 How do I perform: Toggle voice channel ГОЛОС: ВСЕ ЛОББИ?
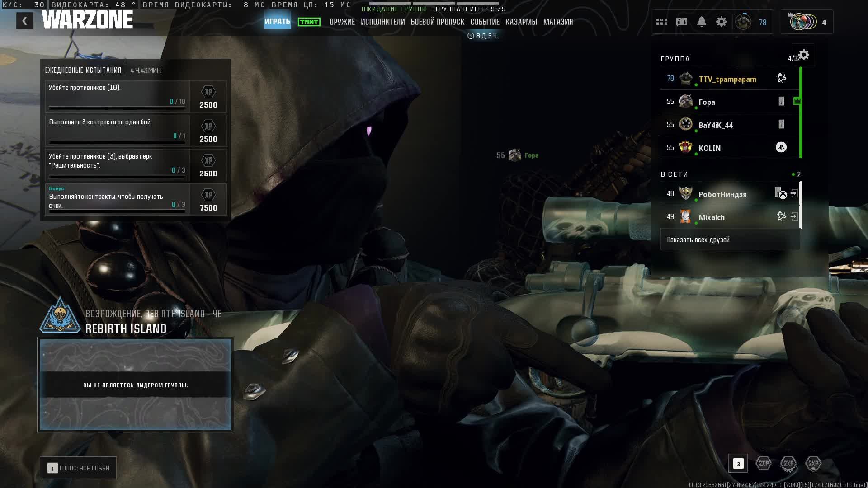(x=78, y=468)
